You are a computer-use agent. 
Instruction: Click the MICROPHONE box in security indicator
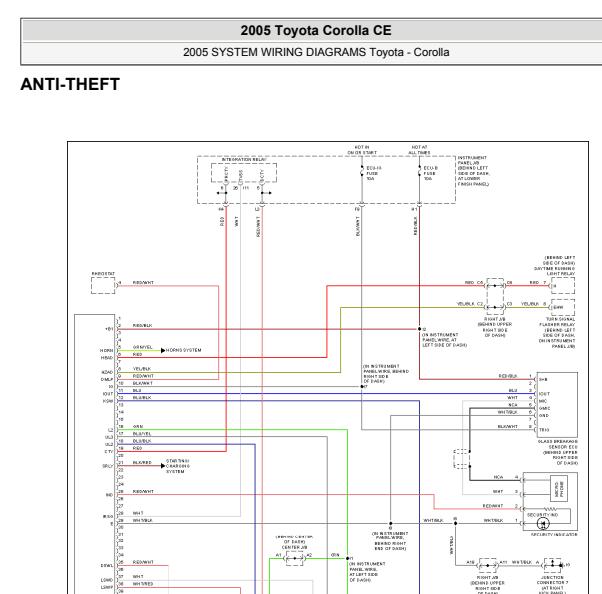(559, 489)
